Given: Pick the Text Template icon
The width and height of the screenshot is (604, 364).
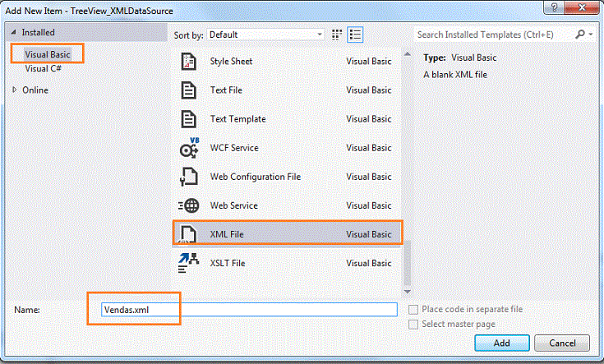Looking at the screenshot, I should 189,119.
